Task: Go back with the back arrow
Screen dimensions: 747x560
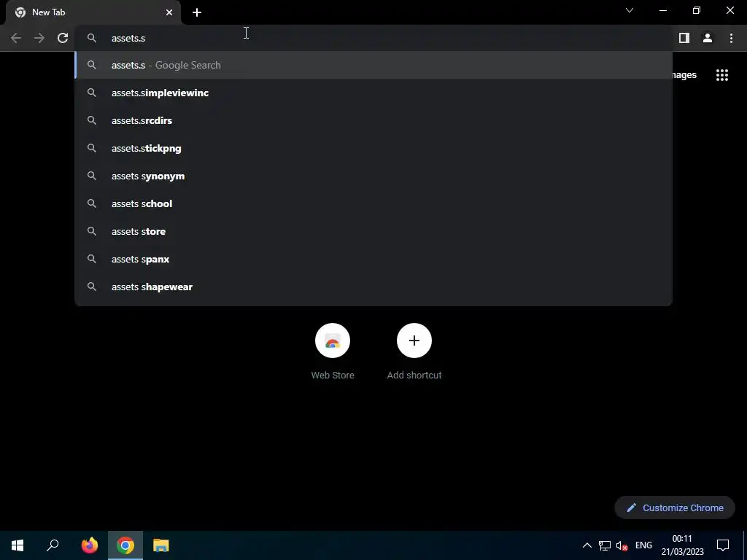Action: pyautogui.click(x=16, y=38)
